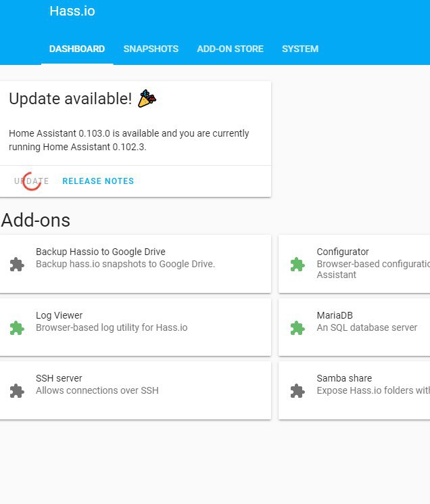Viewport: 430px width, 504px height.
Task: Click the green Log Viewer puzzle icon
Action: click(17, 328)
